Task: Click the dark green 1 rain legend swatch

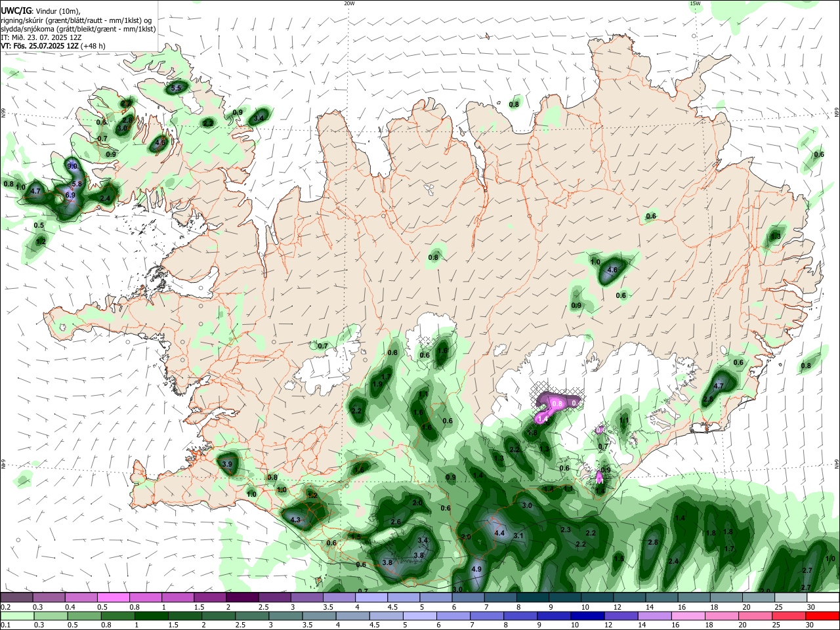Action: [x=152, y=616]
